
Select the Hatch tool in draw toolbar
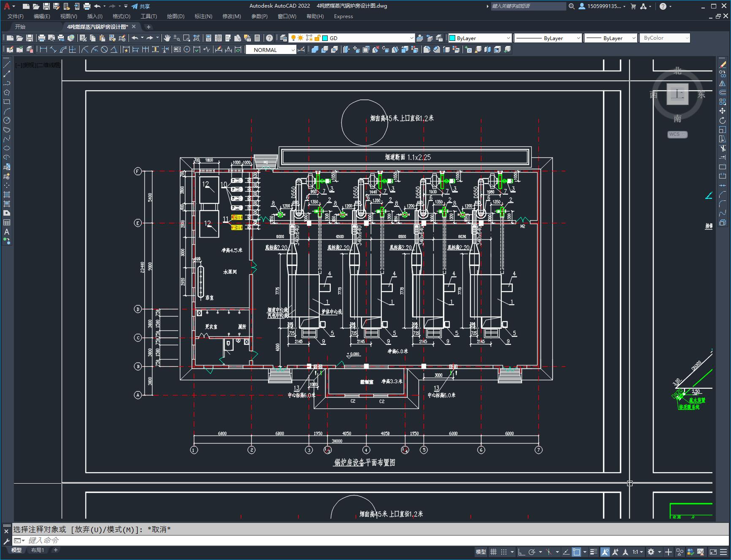[7, 195]
